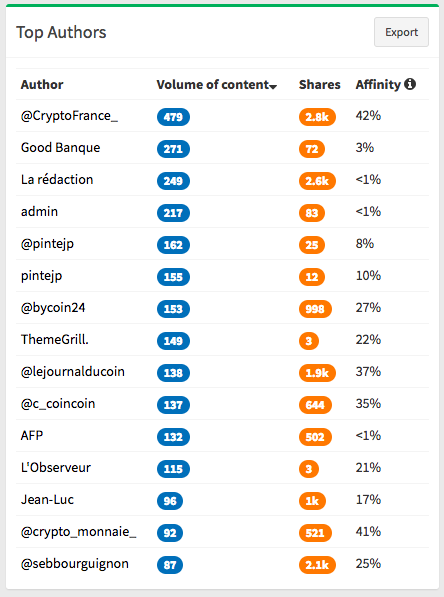The height and width of the screenshot is (597, 444).
Task: Select the Good Banque author row
Action: click(x=222, y=148)
